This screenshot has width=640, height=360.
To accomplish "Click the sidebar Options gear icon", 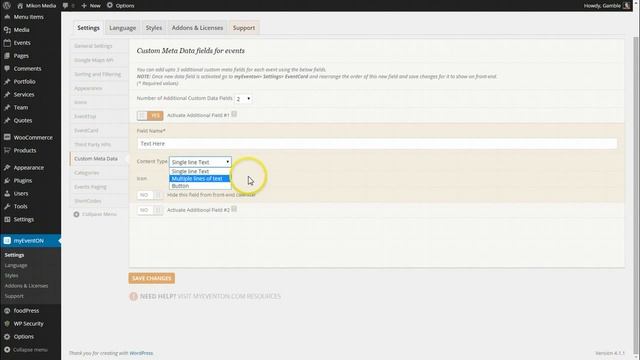I will coord(7,336).
